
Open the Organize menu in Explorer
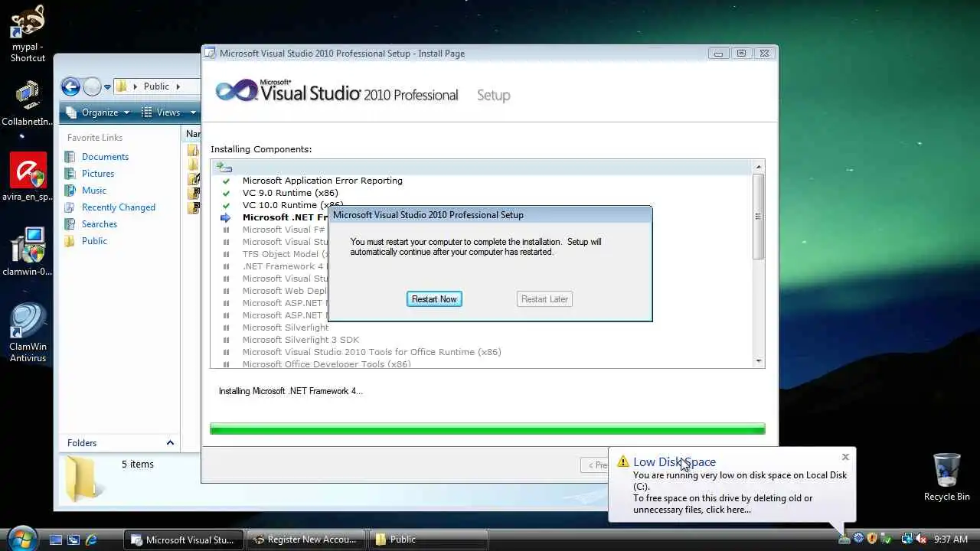coord(99,112)
